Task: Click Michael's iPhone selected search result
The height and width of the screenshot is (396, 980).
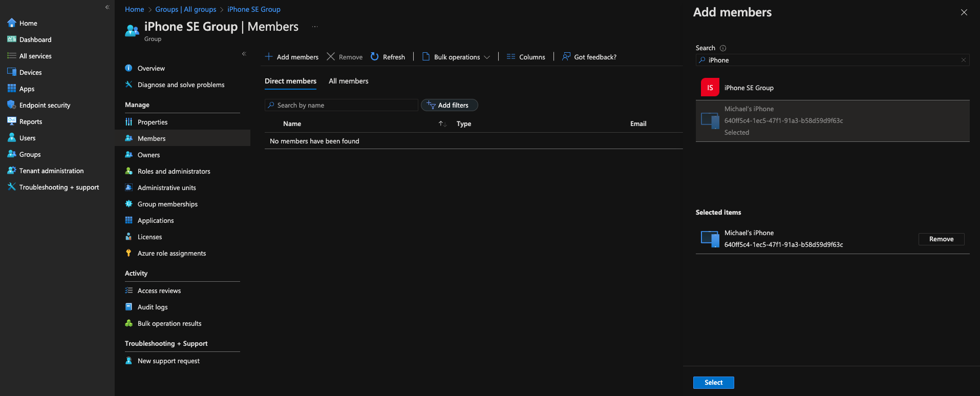Action: pyautogui.click(x=833, y=121)
